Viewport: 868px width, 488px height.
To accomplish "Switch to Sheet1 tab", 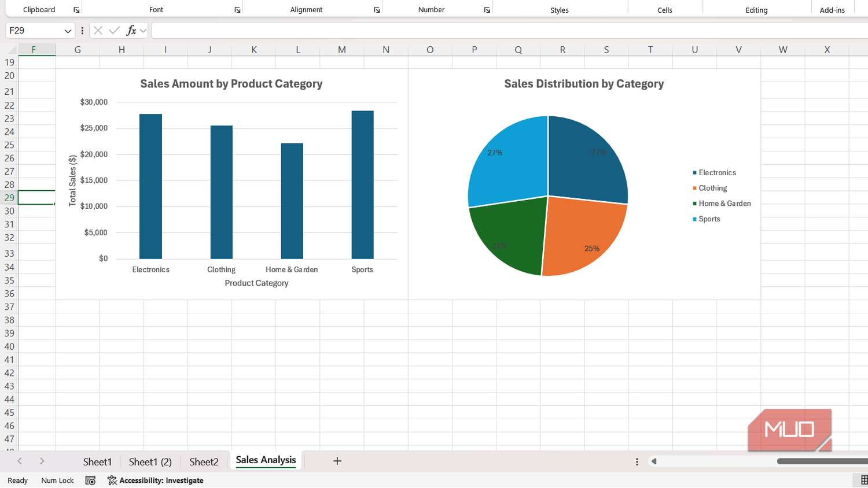I will (97, 461).
